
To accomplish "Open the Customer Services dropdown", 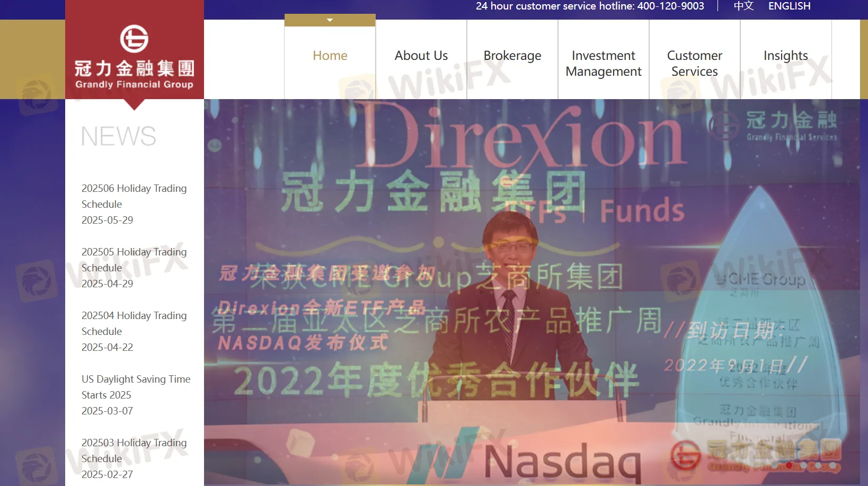I will point(694,63).
